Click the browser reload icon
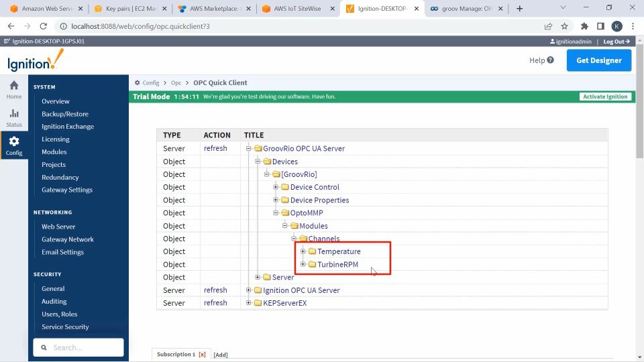The image size is (644, 362). (x=43, y=26)
